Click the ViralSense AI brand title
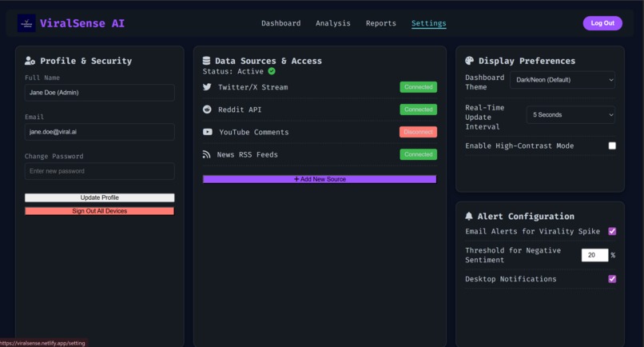 point(82,23)
